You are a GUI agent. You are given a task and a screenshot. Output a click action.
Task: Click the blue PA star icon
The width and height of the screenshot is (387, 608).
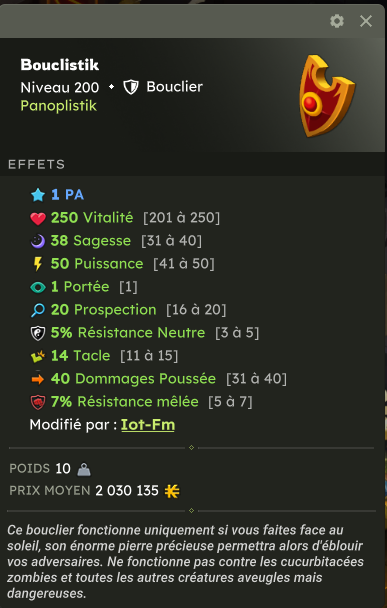38,195
